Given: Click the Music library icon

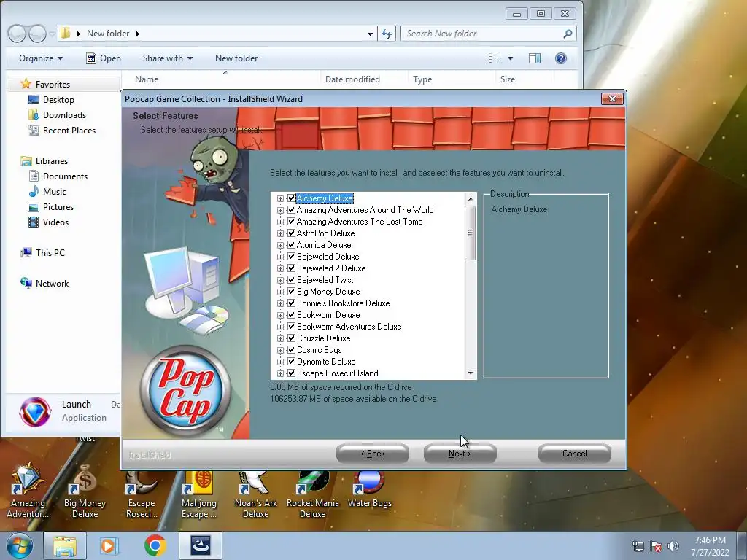Looking at the screenshot, I should tap(34, 192).
